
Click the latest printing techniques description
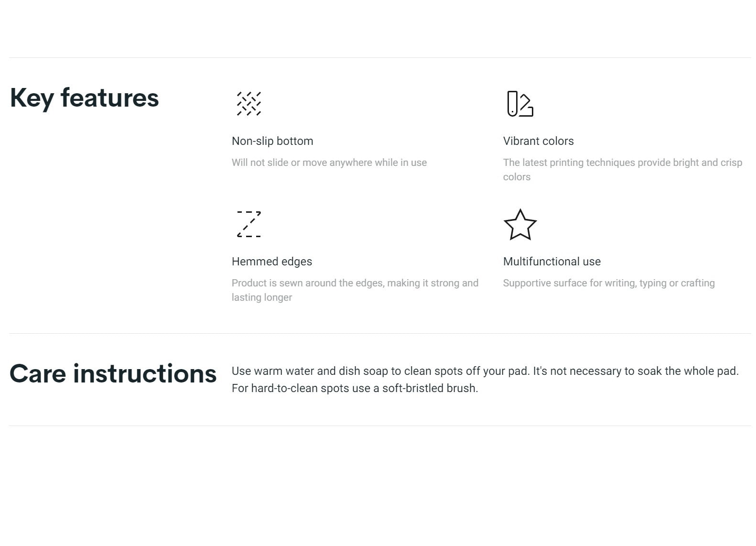click(x=623, y=170)
